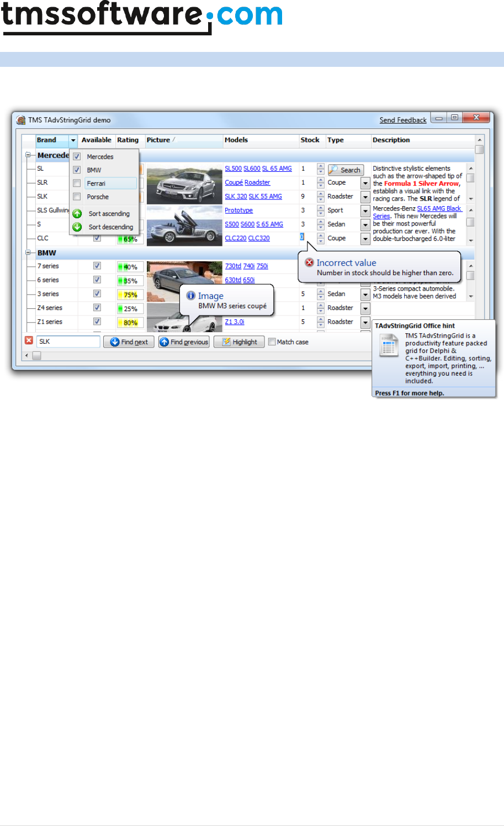The width and height of the screenshot is (504, 826).
Task: Toggle Available checkbox for Z1 series
Action: pyautogui.click(x=97, y=321)
